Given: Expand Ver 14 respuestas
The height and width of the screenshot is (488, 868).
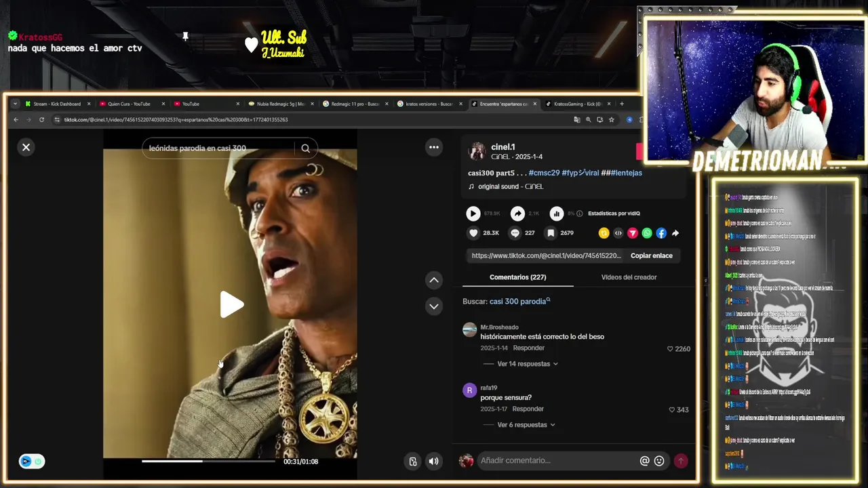Looking at the screenshot, I should pyautogui.click(x=524, y=364).
